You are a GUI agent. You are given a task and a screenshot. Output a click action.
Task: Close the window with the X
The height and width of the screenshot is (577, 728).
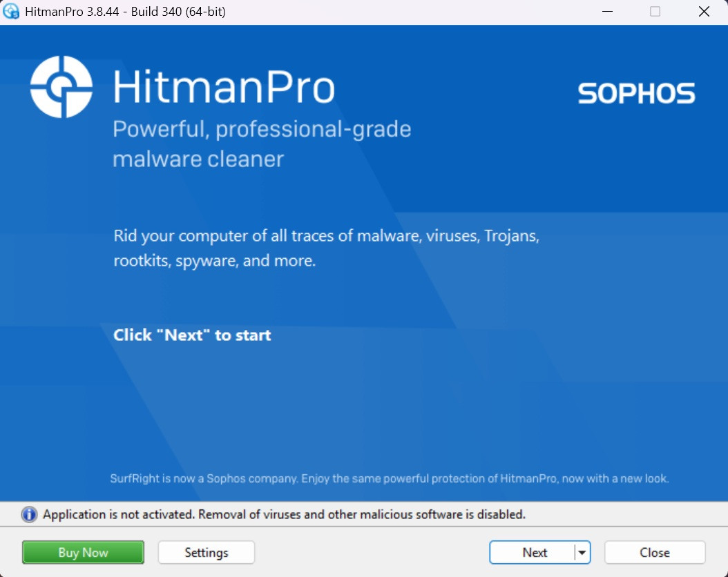[x=704, y=12]
